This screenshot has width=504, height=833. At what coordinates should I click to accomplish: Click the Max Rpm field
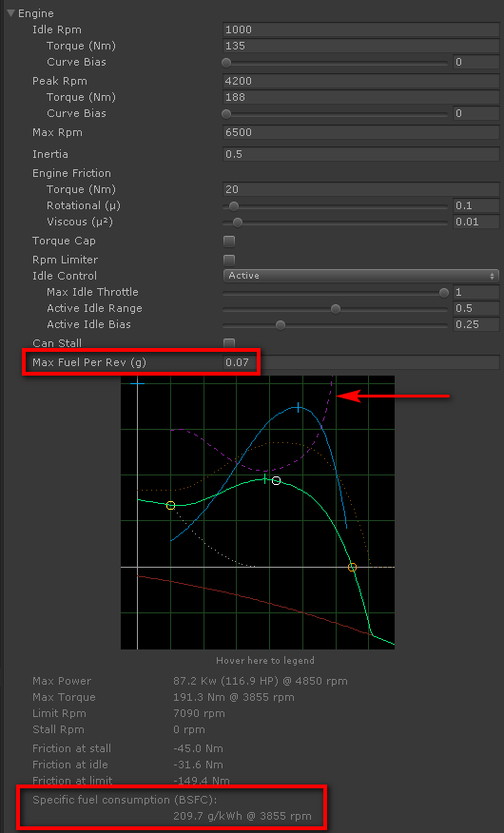pyautogui.click(x=360, y=133)
